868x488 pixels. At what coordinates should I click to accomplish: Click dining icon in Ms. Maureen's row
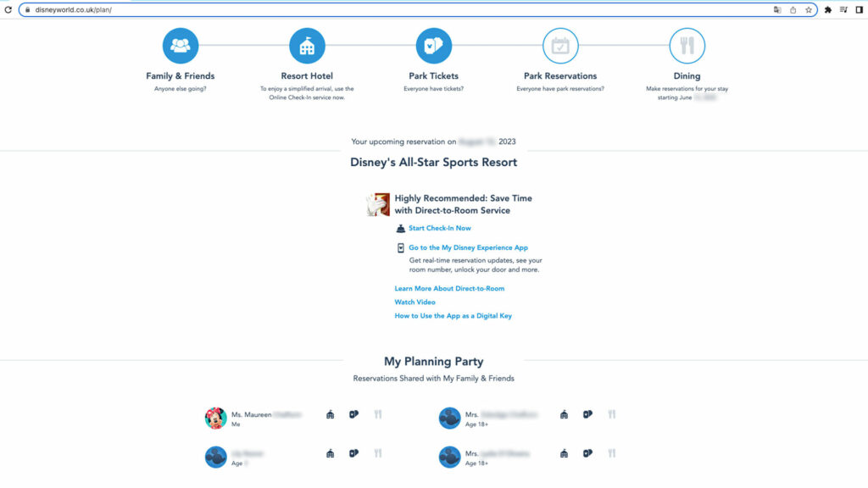coord(378,414)
